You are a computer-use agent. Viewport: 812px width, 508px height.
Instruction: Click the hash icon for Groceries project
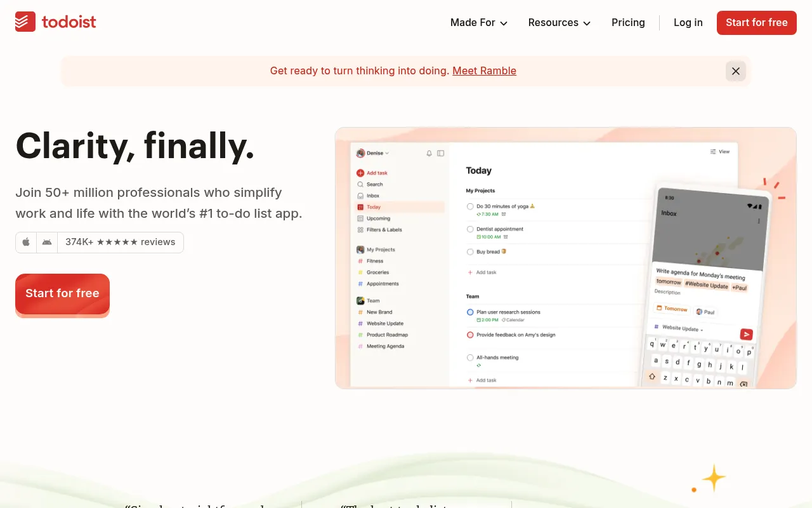[360, 272]
